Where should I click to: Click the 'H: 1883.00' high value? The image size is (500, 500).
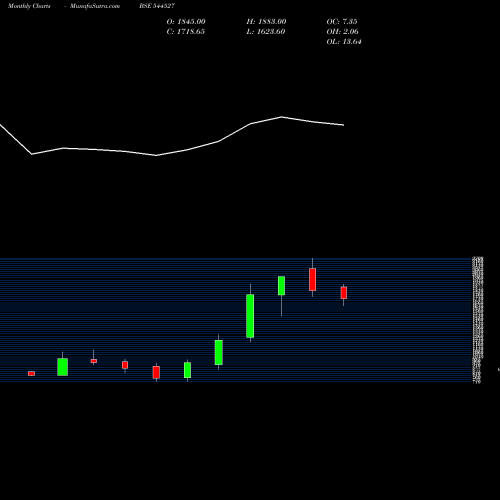point(266,22)
